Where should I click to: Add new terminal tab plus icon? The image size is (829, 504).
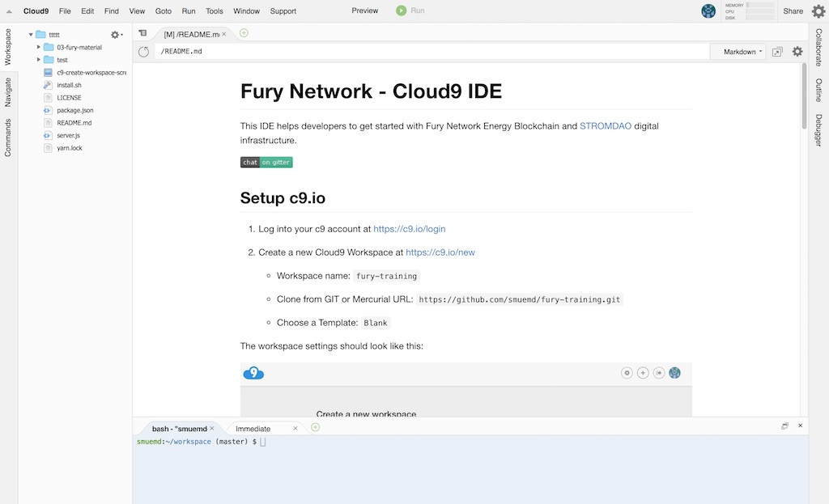(x=315, y=427)
